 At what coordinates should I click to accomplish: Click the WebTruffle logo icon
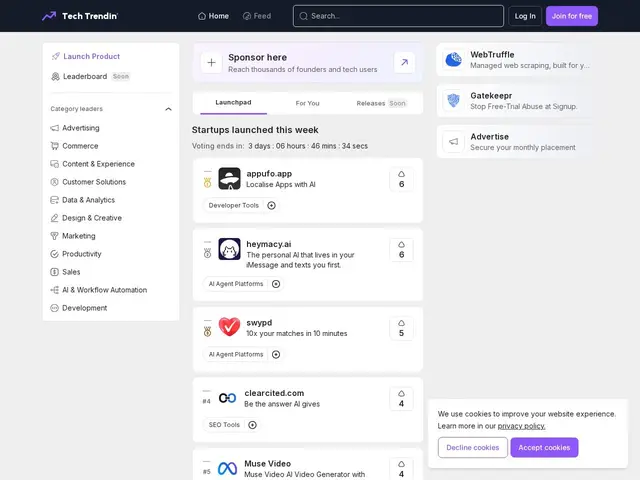(x=453, y=60)
